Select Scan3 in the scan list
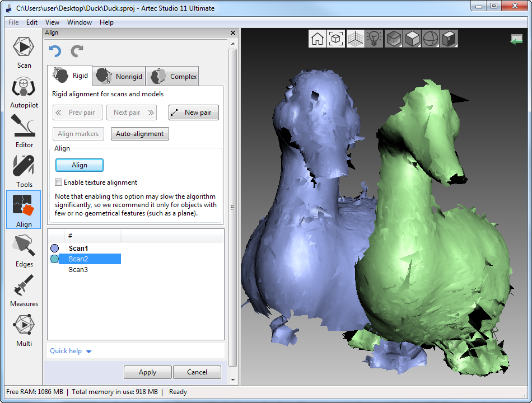This screenshot has height=403, width=532. point(78,270)
